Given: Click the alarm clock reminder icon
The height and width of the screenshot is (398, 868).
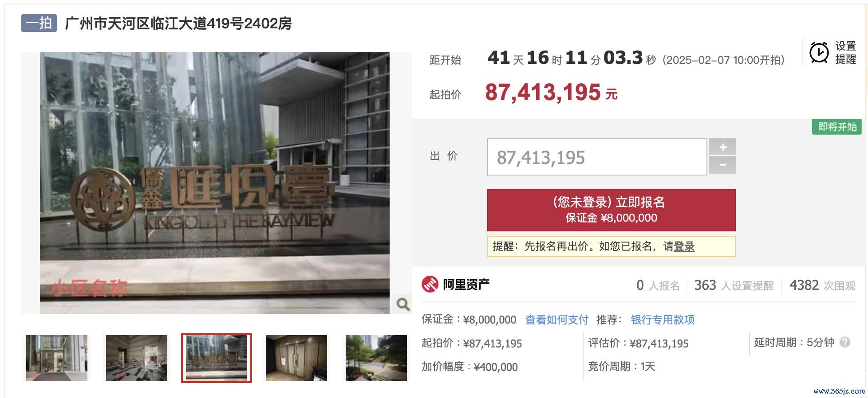Looking at the screenshot, I should point(819,53).
